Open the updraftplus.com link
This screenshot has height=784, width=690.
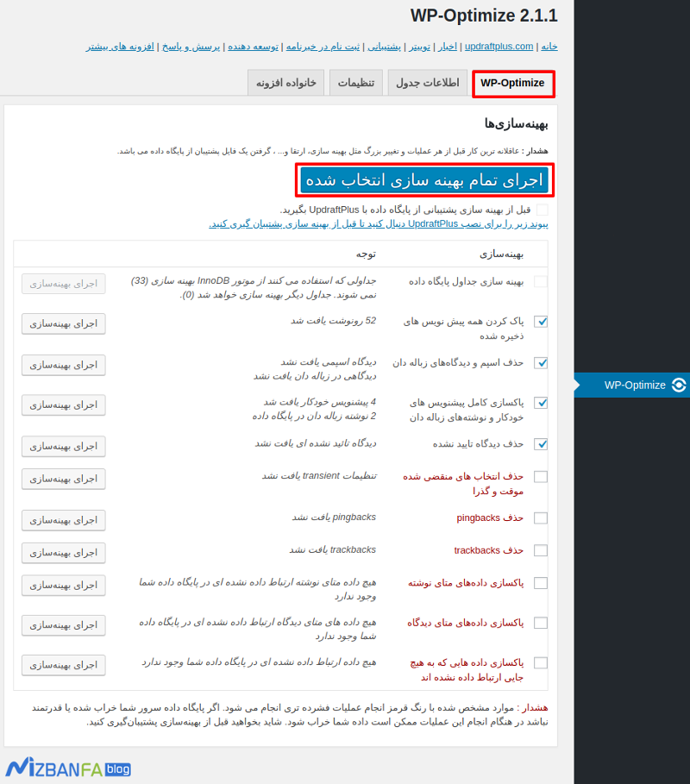click(x=499, y=47)
